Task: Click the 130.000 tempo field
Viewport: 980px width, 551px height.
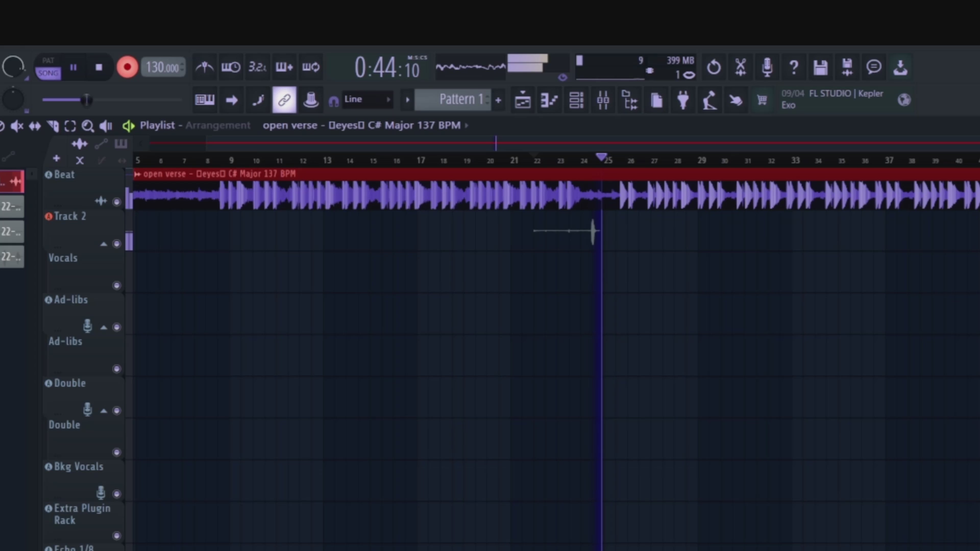Action: 163,68
